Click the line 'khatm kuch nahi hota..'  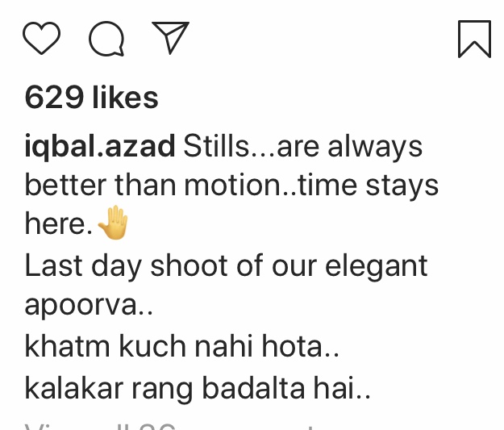182,346
